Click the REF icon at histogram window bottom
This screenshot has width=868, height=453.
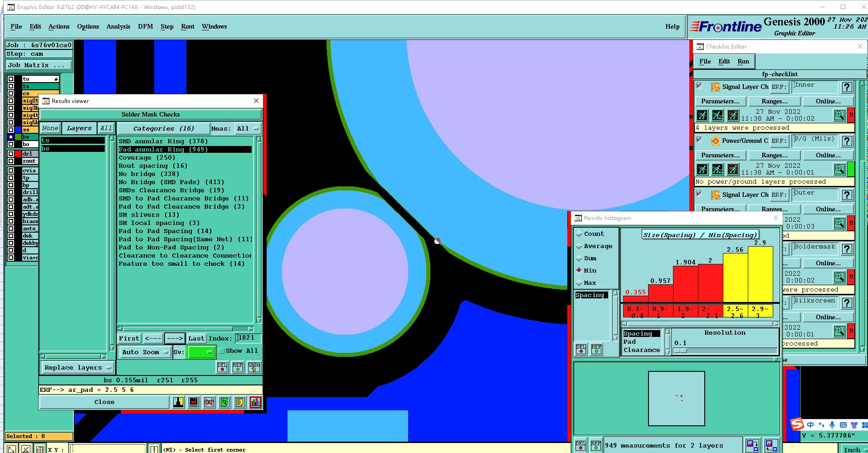pyautogui.click(x=596, y=445)
